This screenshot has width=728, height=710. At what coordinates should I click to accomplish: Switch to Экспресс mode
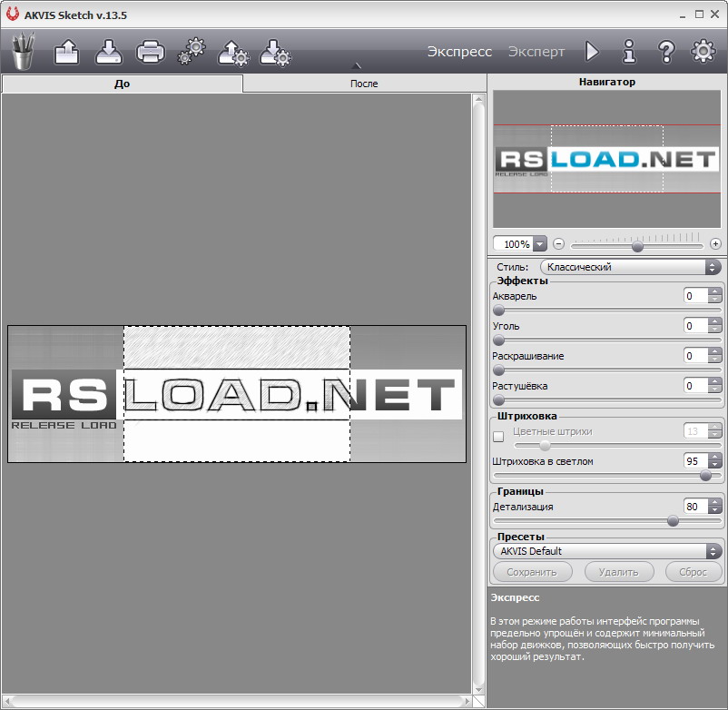point(459,51)
